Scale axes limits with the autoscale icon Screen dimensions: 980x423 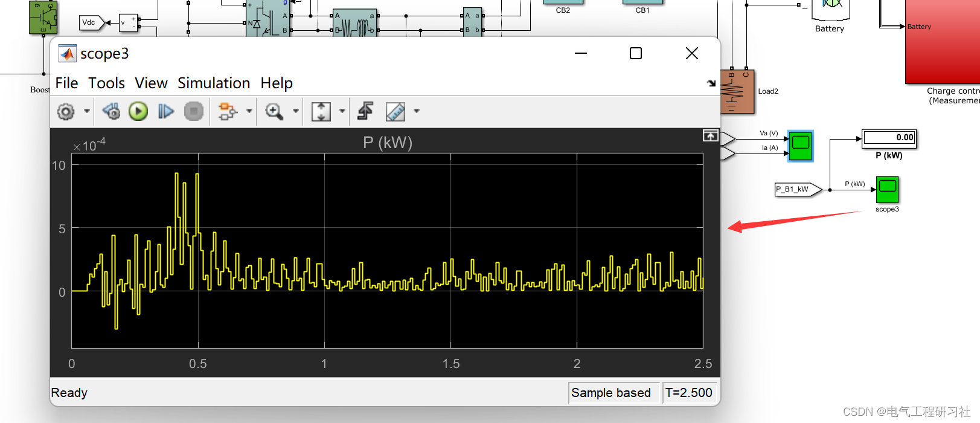[321, 111]
